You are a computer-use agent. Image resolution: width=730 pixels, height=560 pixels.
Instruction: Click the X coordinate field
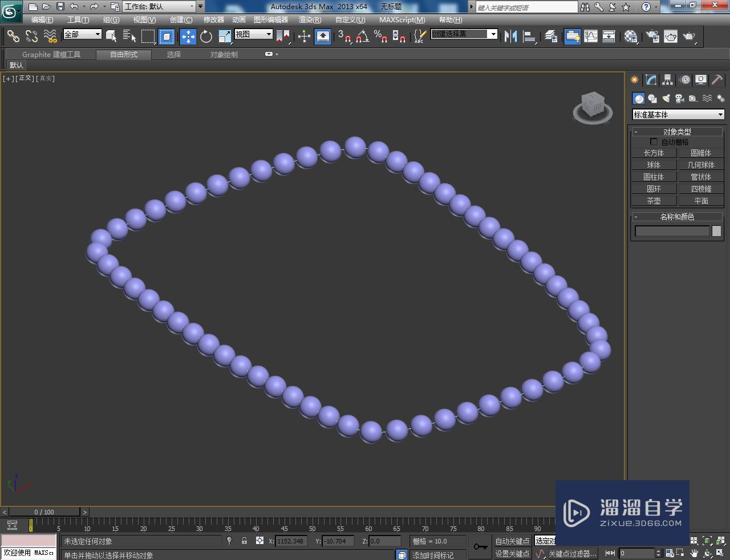pyautogui.click(x=291, y=541)
